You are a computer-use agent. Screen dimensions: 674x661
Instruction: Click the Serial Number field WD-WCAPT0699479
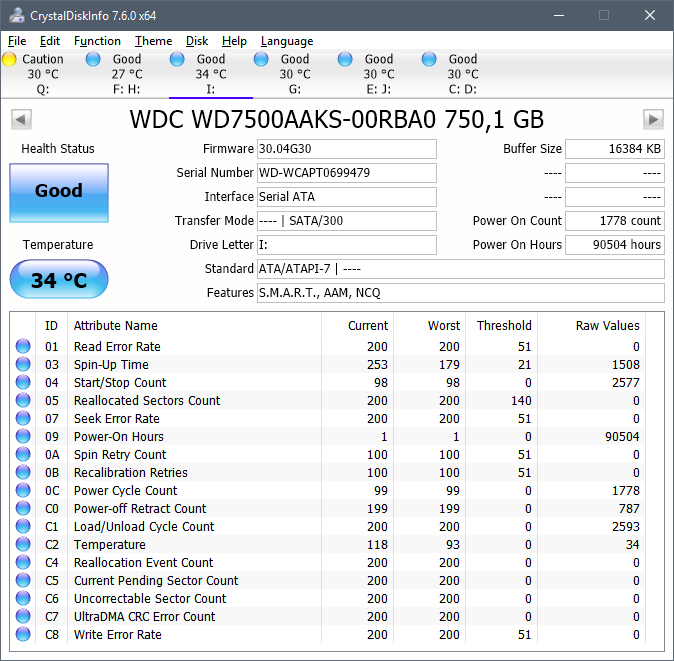pos(346,173)
